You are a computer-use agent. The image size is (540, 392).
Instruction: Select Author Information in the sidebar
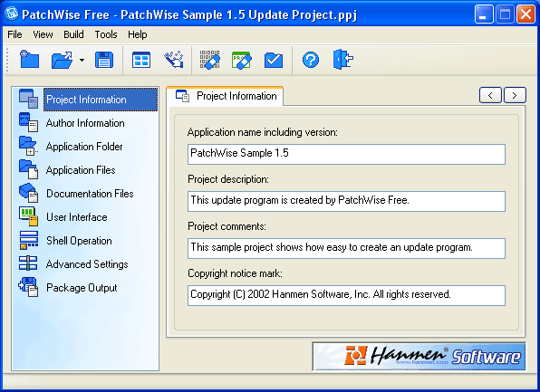(x=85, y=123)
